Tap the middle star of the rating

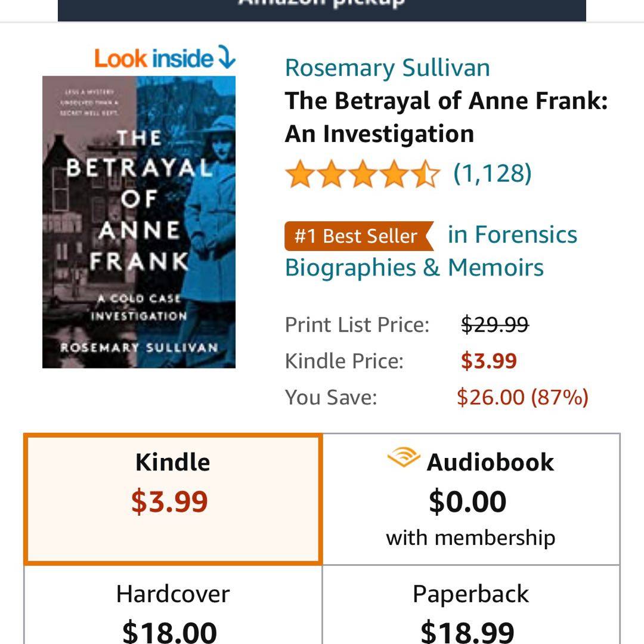[363, 175]
